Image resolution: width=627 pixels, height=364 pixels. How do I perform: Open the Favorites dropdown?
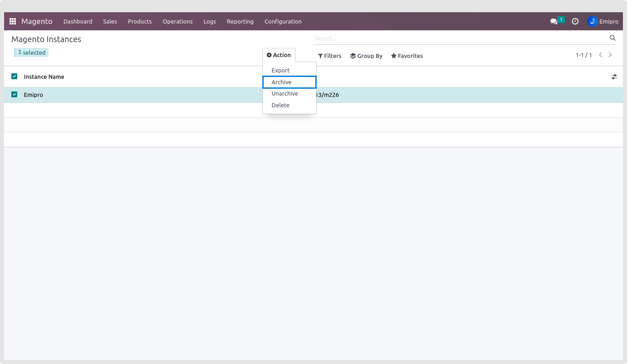pos(407,56)
